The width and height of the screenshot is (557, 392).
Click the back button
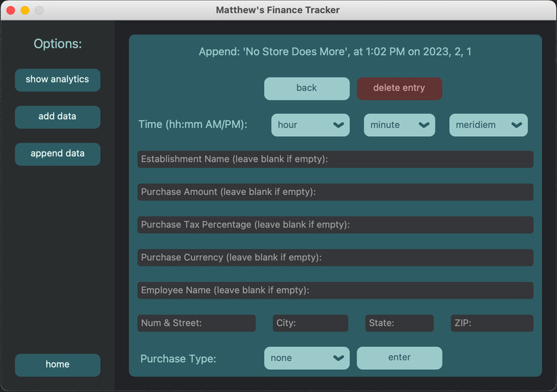pos(307,88)
